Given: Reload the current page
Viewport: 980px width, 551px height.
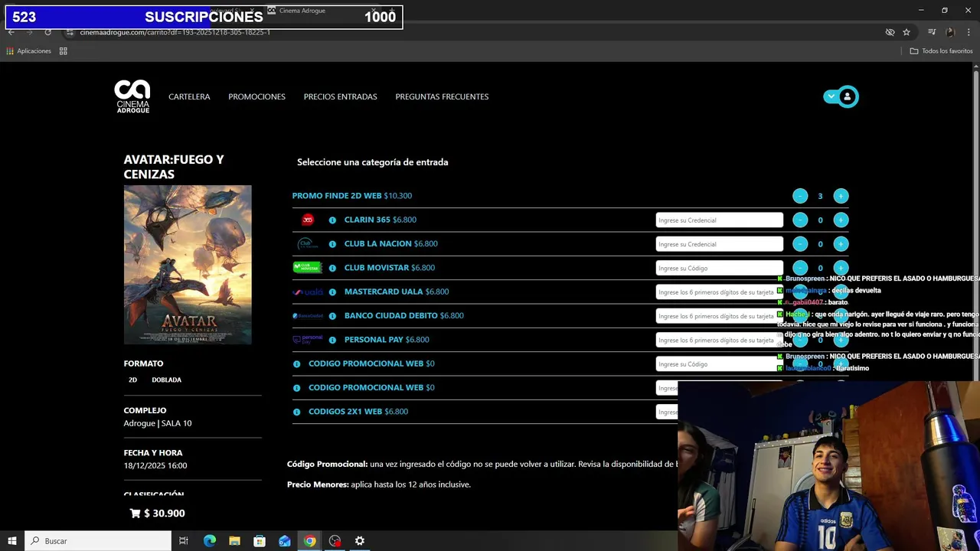Looking at the screenshot, I should click(47, 32).
